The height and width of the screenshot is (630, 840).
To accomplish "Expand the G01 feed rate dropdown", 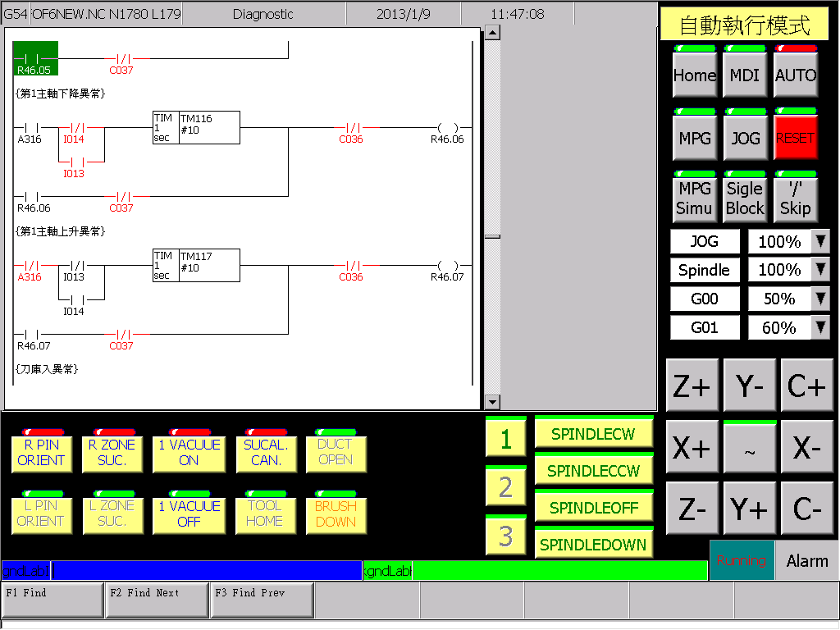I will click(x=820, y=327).
